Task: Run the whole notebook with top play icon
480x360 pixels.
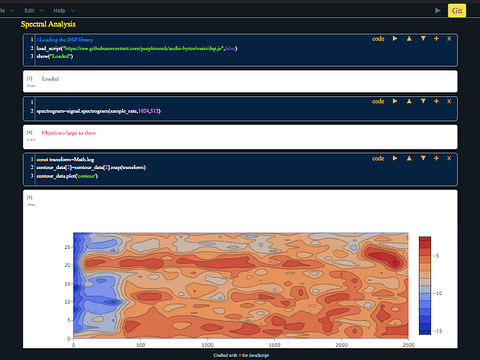Action: point(438,11)
